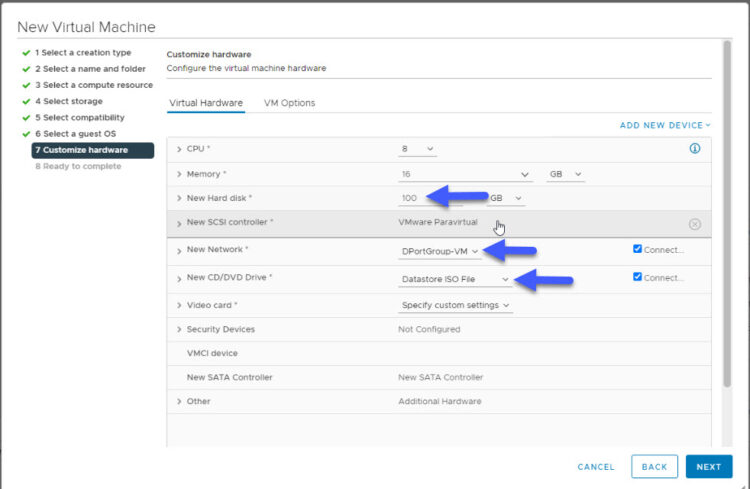Click the NEXT button
750x489 pixels.
(708, 467)
